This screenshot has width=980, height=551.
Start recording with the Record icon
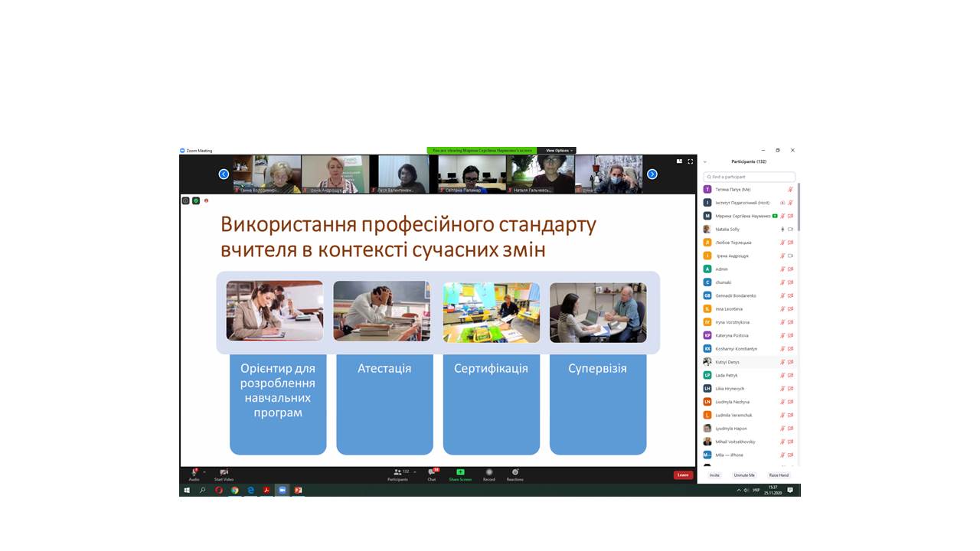489,472
